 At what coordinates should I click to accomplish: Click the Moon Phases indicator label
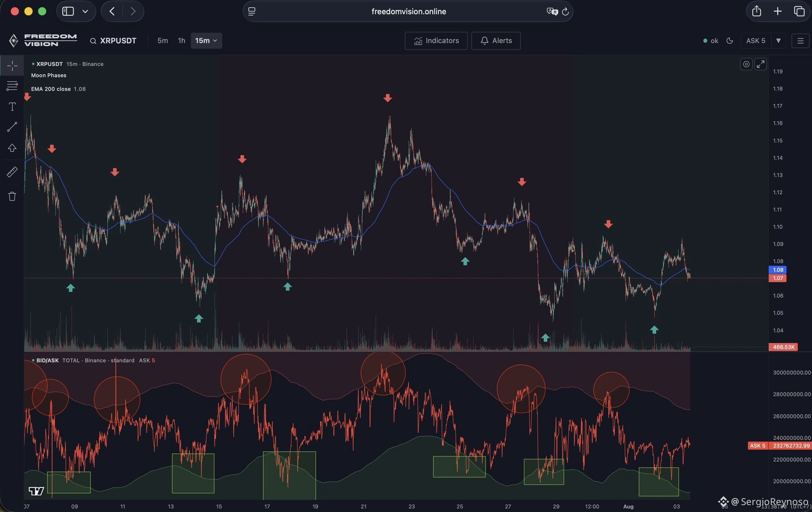pyautogui.click(x=49, y=75)
